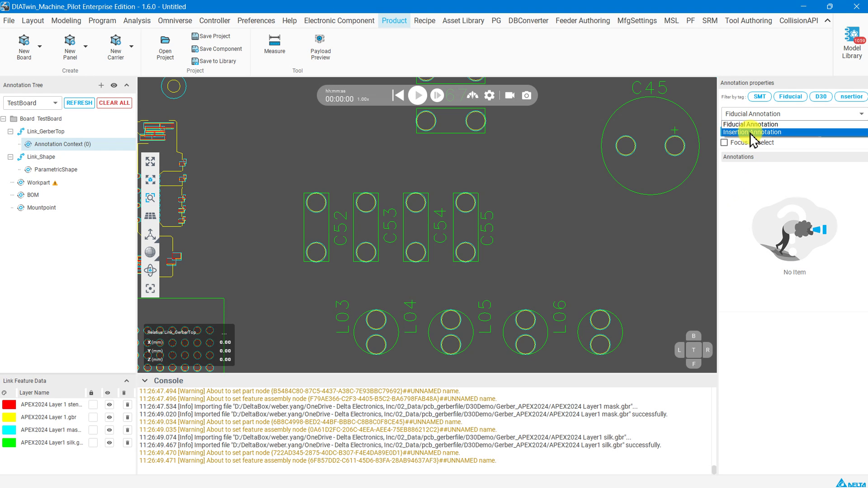Open the New Carrier dropdown arrow
Image resolution: width=868 pixels, height=488 pixels.
[x=132, y=47]
